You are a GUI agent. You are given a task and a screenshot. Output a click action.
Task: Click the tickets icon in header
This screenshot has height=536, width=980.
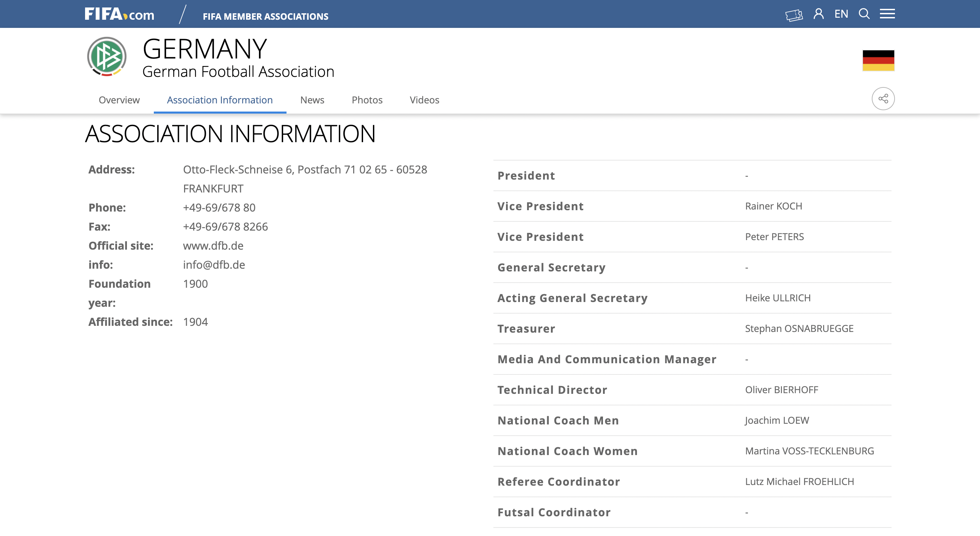click(x=794, y=15)
